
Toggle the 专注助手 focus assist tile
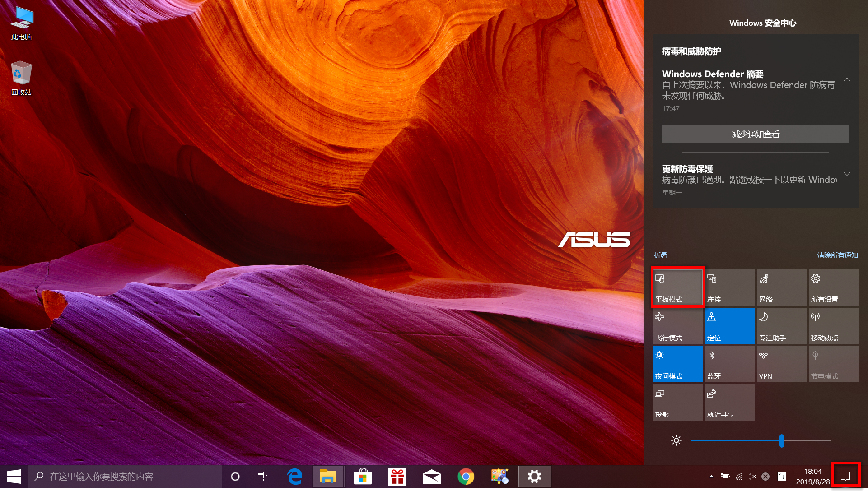782,326
